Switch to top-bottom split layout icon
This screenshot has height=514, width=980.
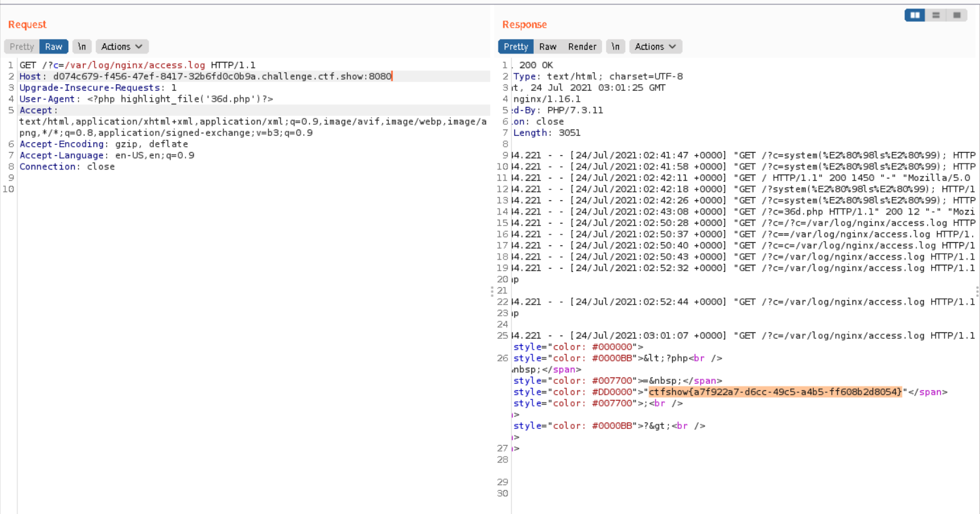point(936,15)
